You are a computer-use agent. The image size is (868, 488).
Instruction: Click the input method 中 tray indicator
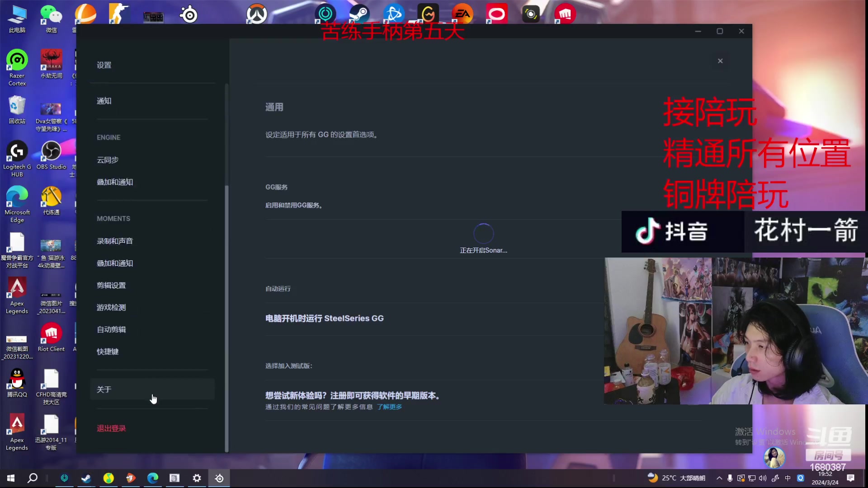click(788, 478)
